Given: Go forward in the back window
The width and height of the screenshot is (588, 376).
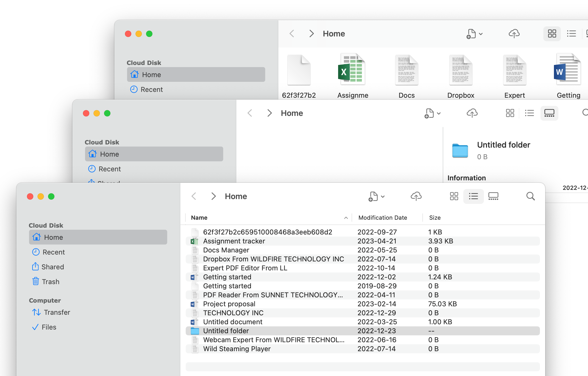Looking at the screenshot, I should [x=311, y=34].
